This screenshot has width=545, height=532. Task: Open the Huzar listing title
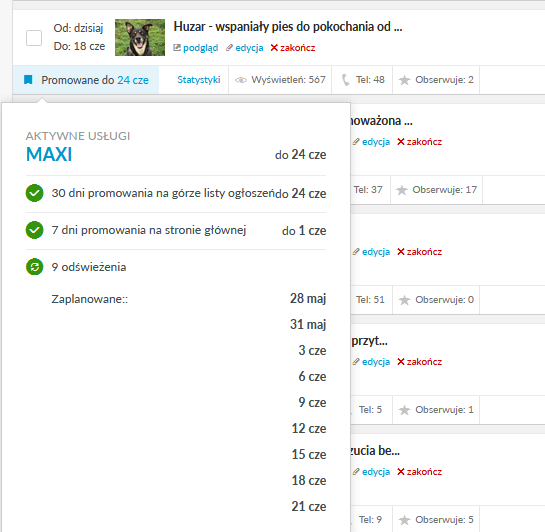tap(288, 27)
